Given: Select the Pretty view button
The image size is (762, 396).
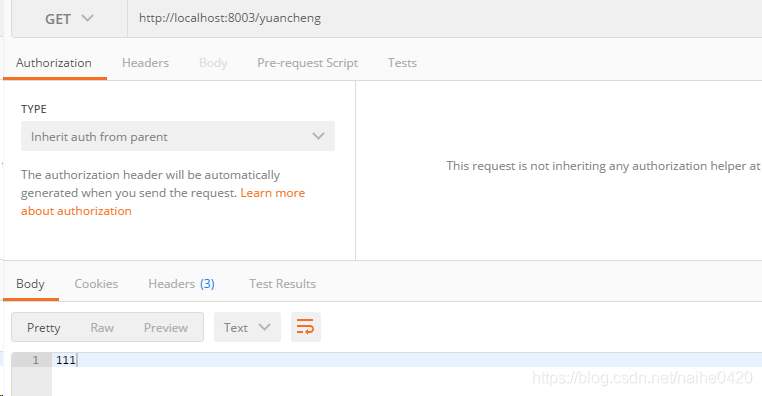Looking at the screenshot, I should click(44, 327).
